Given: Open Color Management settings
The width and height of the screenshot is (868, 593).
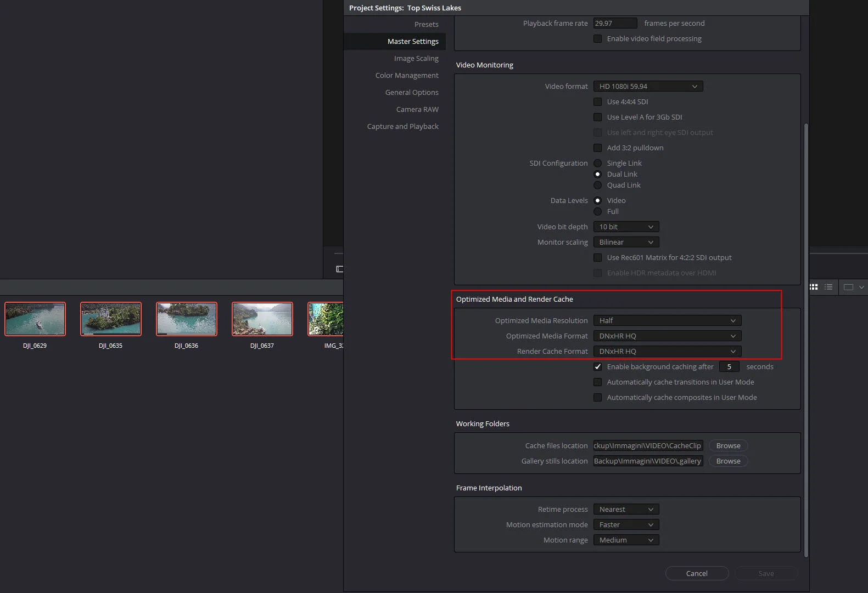Looking at the screenshot, I should (x=407, y=75).
